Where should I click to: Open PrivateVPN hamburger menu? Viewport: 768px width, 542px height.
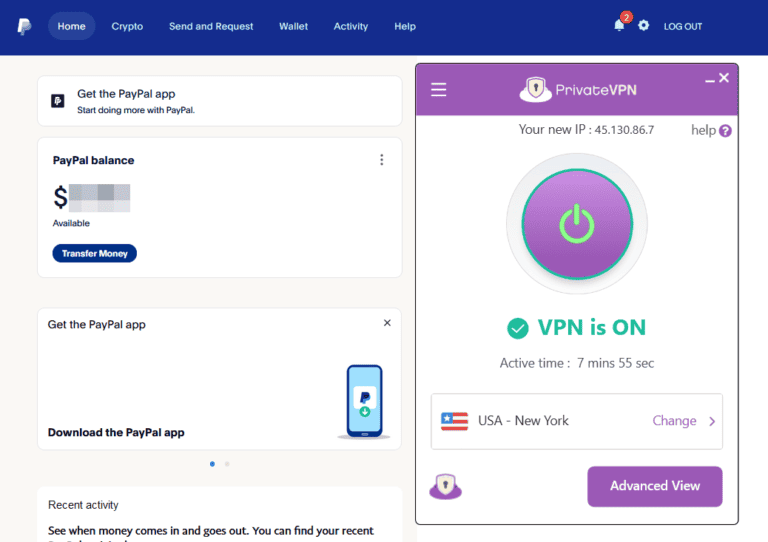[x=438, y=90]
